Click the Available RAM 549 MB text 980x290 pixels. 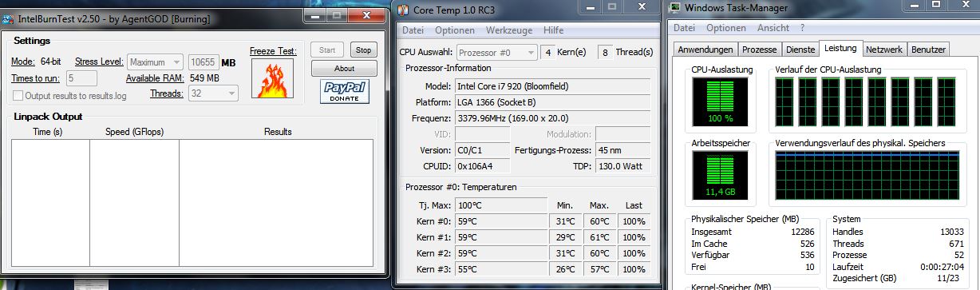172,78
